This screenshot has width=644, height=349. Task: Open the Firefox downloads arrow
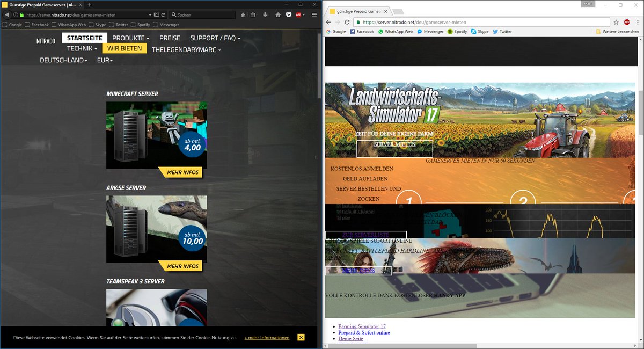[266, 14]
